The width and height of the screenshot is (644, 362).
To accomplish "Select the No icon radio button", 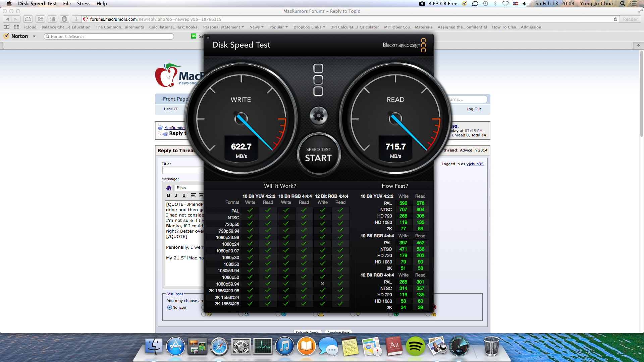I will (x=170, y=307).
